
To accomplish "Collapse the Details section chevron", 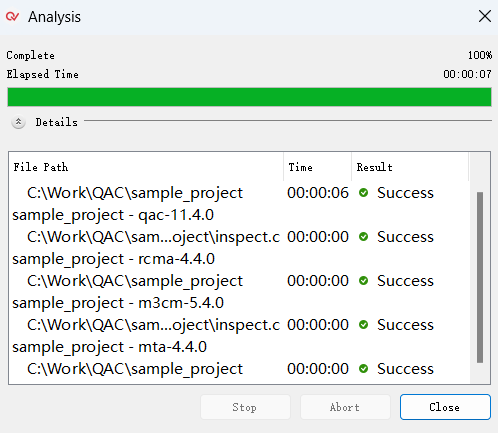I will point(18,122).
